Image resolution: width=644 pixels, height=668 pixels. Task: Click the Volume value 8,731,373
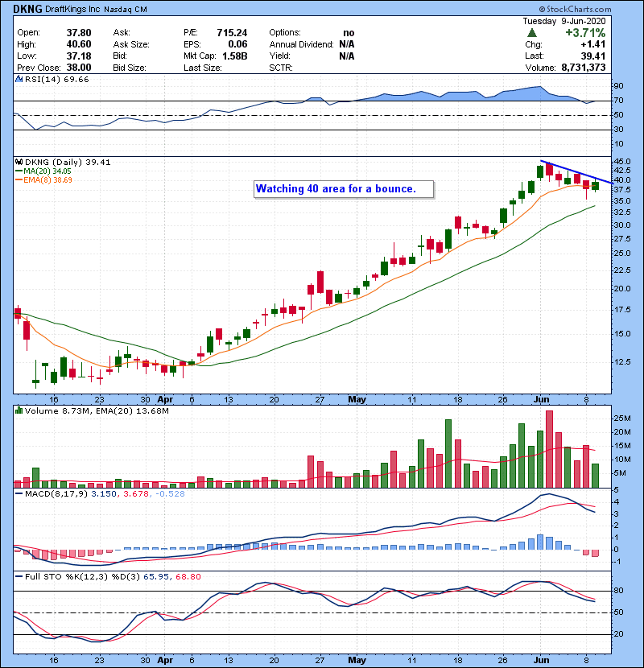(x=584, y=68)
